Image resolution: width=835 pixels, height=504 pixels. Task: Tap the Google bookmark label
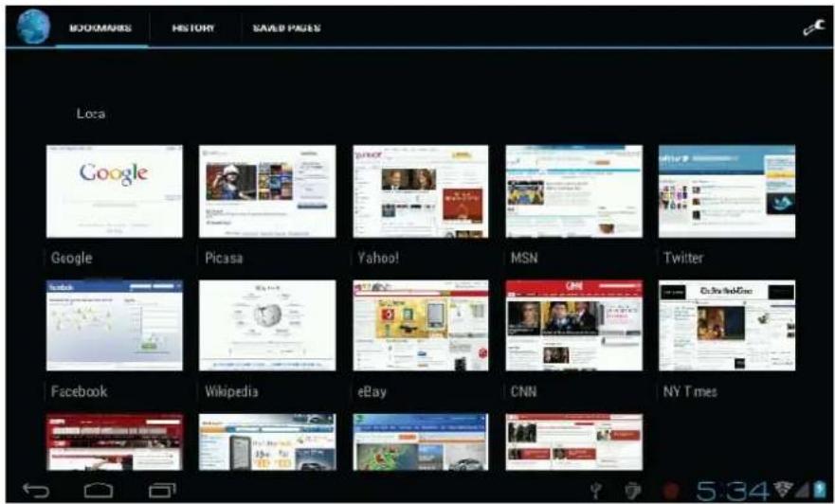71,258
